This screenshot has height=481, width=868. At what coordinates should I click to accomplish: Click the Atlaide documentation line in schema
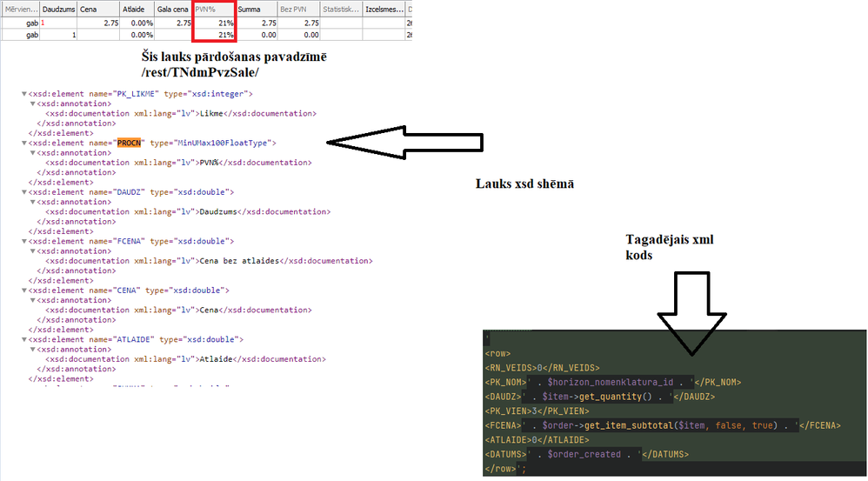(x=186, y=359)
